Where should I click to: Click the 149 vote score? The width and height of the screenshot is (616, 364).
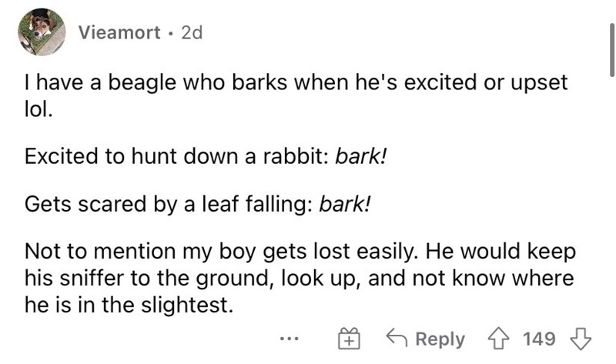[539, 339]
